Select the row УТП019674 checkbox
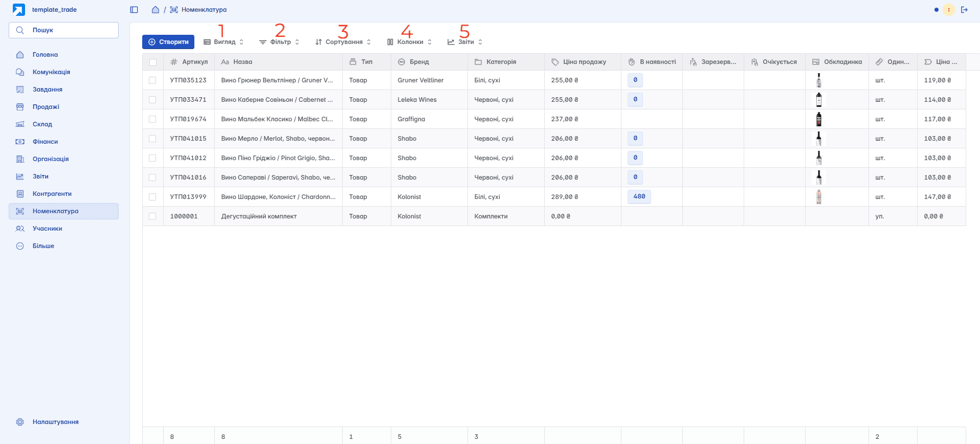The height and width of the screenshot is (444, 980). (x=152, y=119)
